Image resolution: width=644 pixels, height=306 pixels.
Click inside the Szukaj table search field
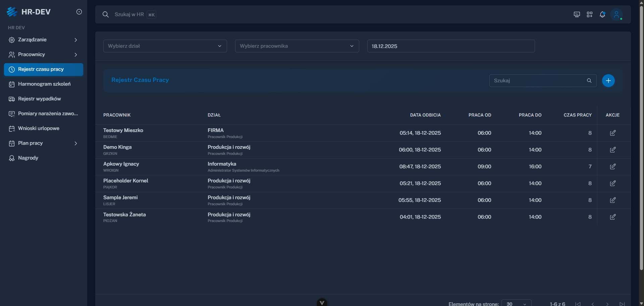(x=537, y=81)
